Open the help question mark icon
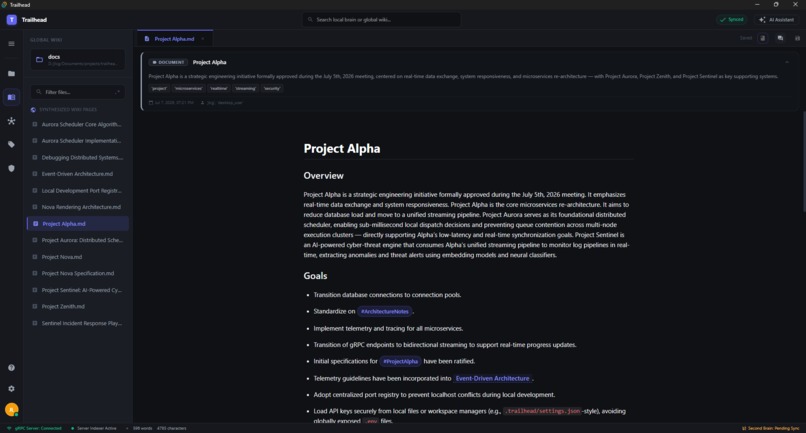Viewport: 806px width, 433px height. [x=11, y=368]
